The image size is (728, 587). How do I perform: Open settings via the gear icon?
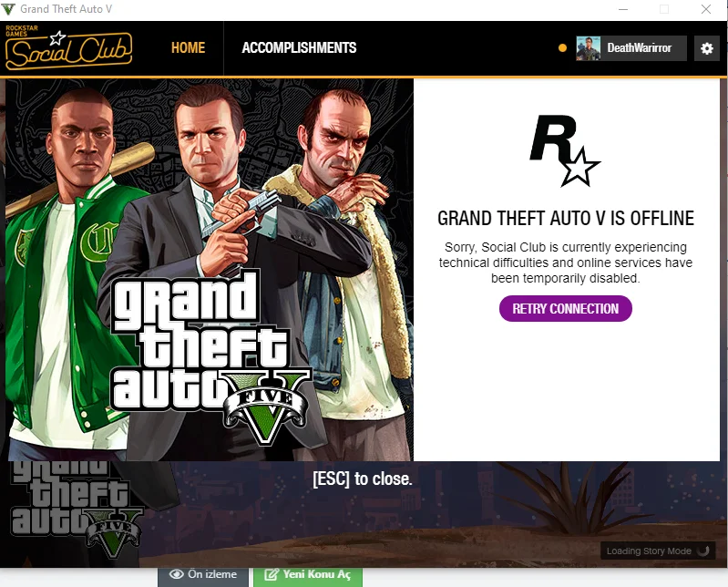pyautogui.click(x=707, y=48)
